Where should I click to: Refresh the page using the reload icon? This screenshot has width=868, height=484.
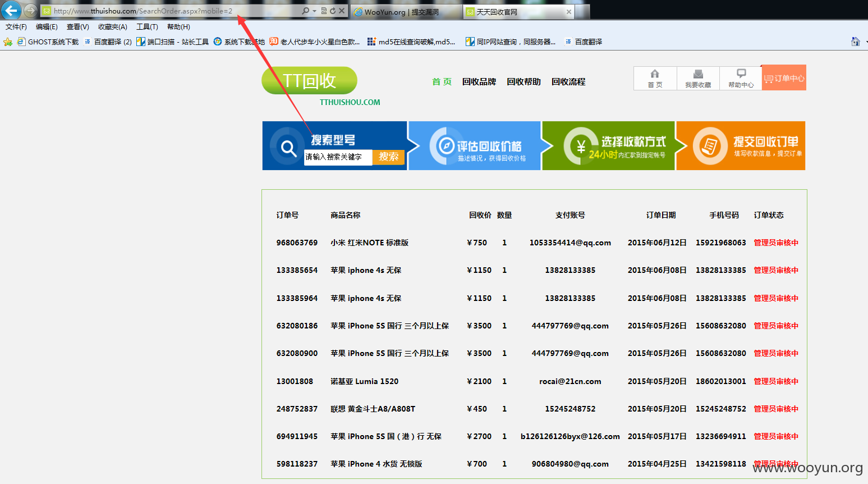coord(333,11)
